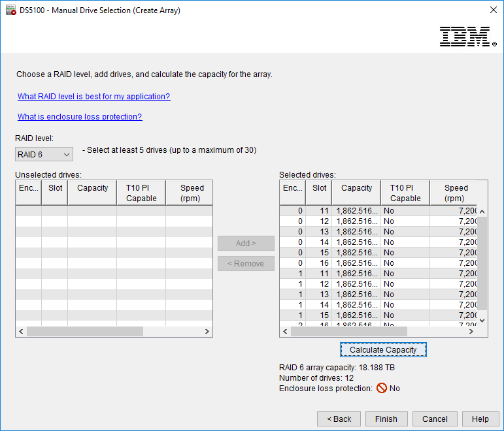Open the RAID level dropdown

click(x=44, y=155)
